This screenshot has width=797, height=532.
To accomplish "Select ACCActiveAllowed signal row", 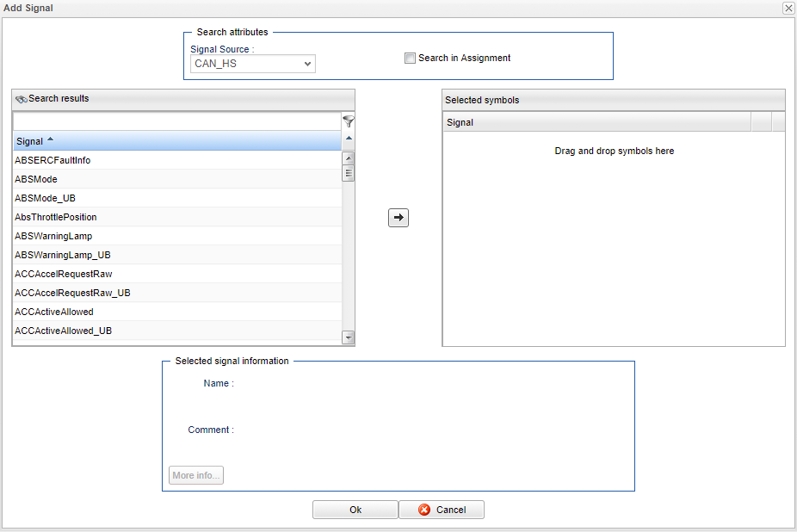I will coord(54,312).
